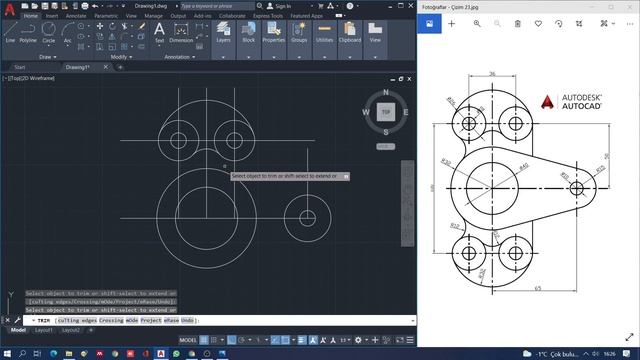This screenshot has height=360, width=640.
Task: Click Undo arrow in quick access toolbar
Action: pyautogui.click(x=95, y=6)
